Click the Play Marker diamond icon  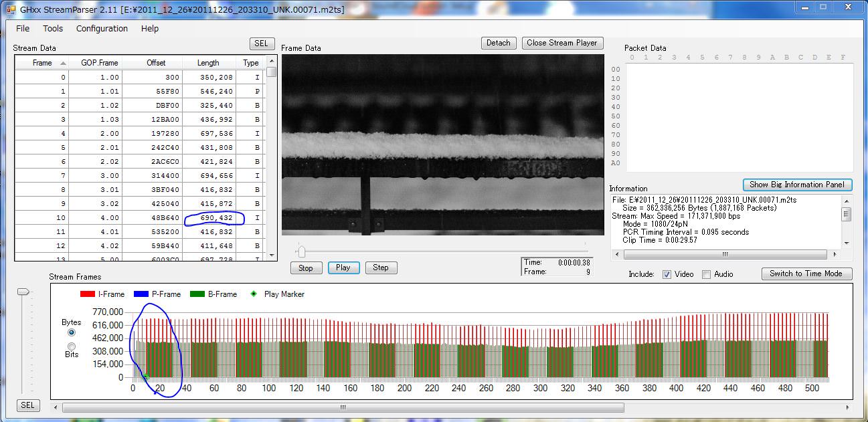(x=253, y=294)
